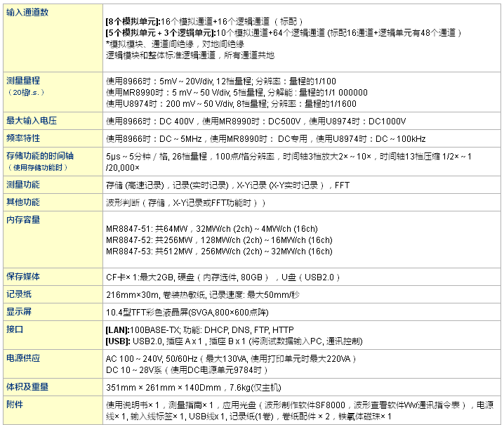Click the 波形判断 function text
This screenshot has height=425, width=504.
(186, 203)
